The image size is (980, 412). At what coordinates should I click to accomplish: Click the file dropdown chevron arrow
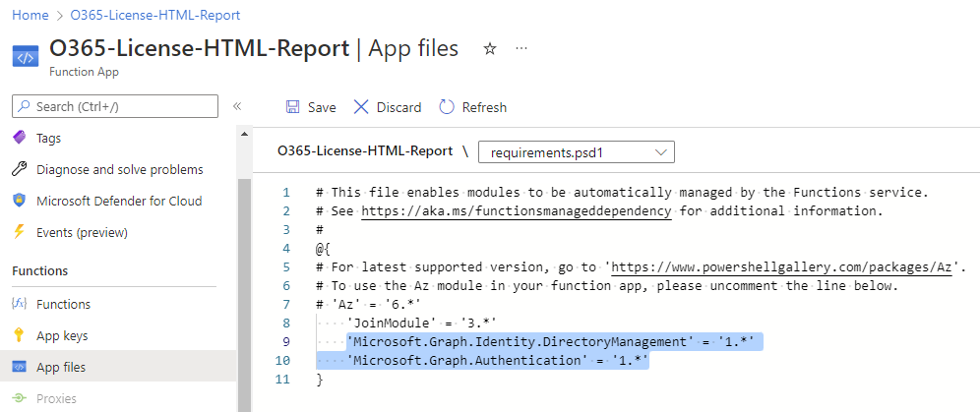pyautogui.click(x=660, y=152)
